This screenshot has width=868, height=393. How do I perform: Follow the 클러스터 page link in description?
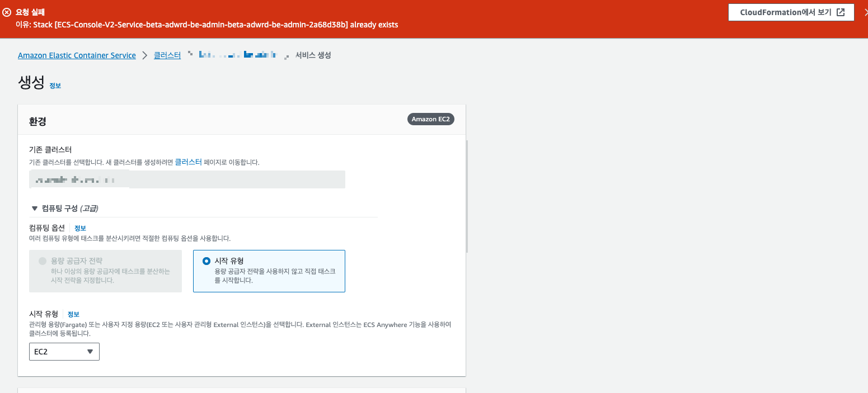188,162
